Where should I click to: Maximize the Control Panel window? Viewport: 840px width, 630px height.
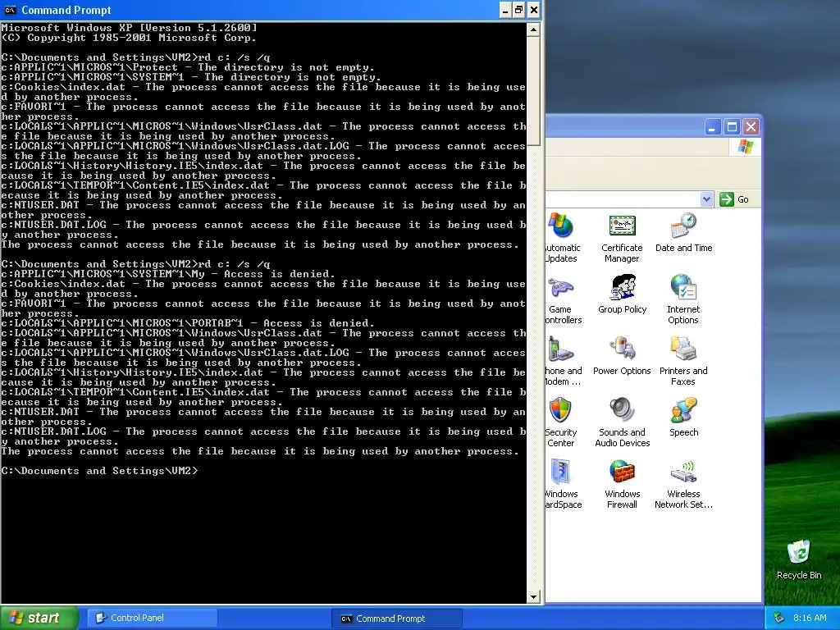pyautogui.click(x=732, y=127)
